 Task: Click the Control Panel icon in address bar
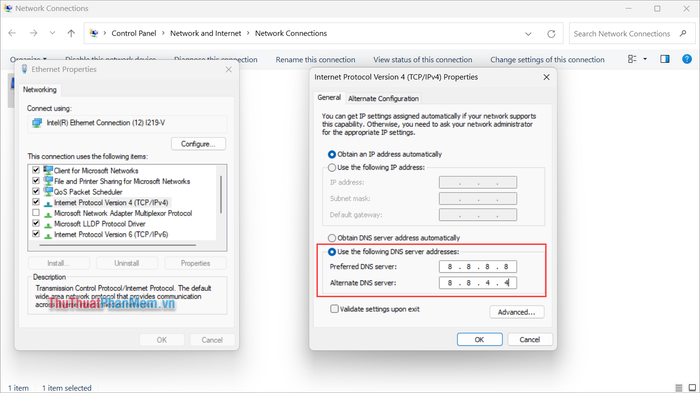coord(94,33)
